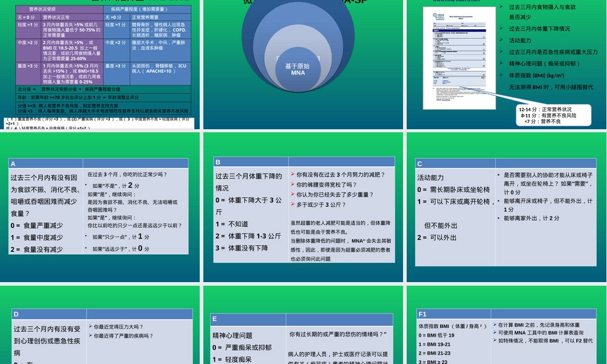Click '1 = BMI 19-21'
The height and width of the screenshot is (364, 607).
(x=435, y=344)
